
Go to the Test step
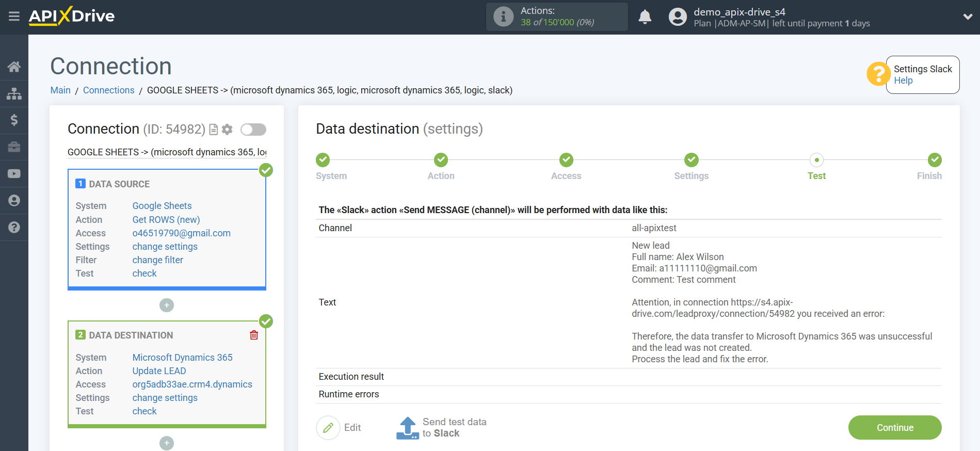pos(816,160)
